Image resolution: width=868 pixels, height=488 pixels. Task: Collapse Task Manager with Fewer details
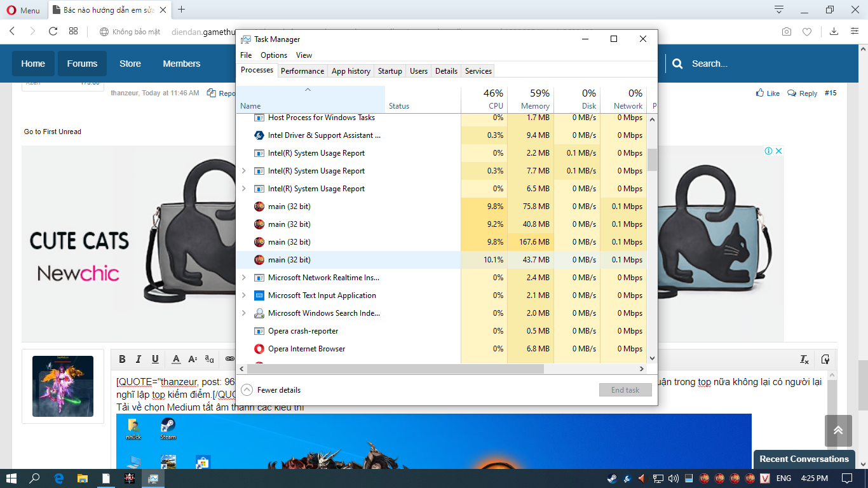click(x=271, y=390)
